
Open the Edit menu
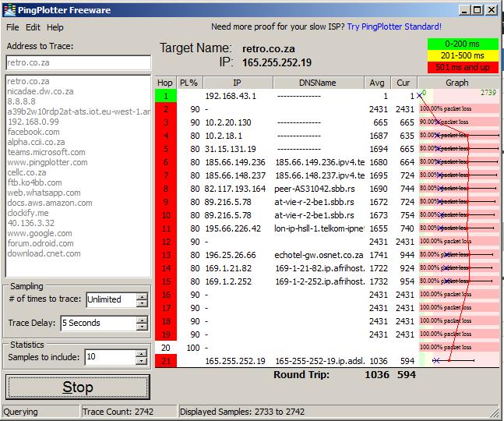33,27
